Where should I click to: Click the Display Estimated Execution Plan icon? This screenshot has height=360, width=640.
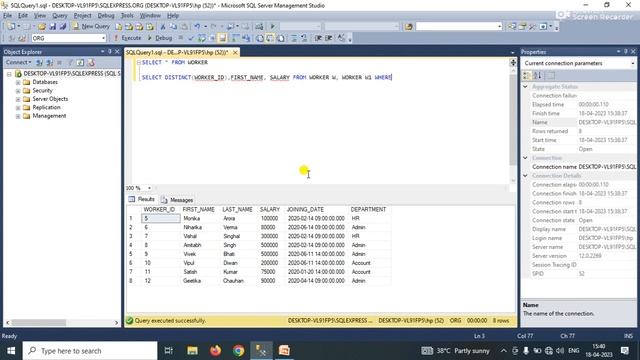click(x=202, y=38)
